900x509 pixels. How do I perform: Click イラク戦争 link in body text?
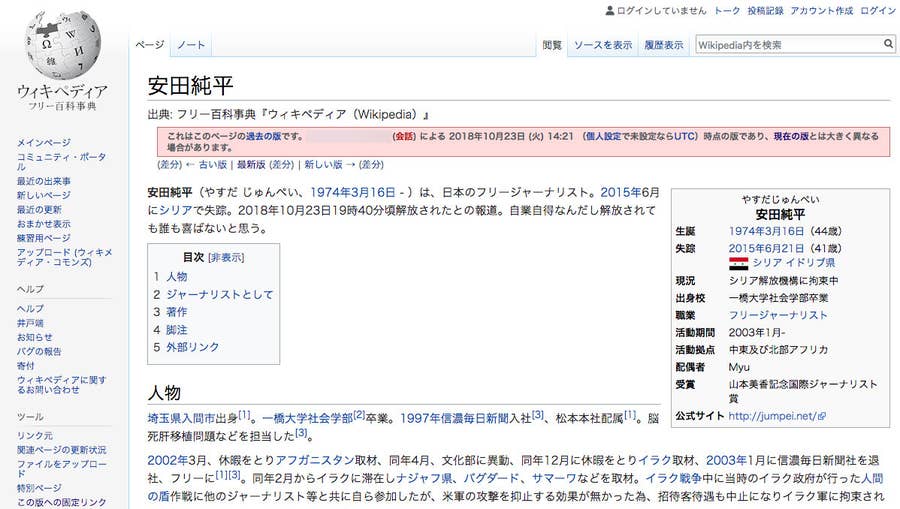673,479
